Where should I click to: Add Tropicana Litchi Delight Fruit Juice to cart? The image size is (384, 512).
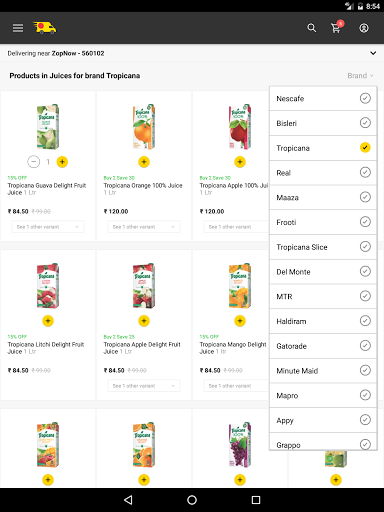pyautogui.click(x=48, y=321)
